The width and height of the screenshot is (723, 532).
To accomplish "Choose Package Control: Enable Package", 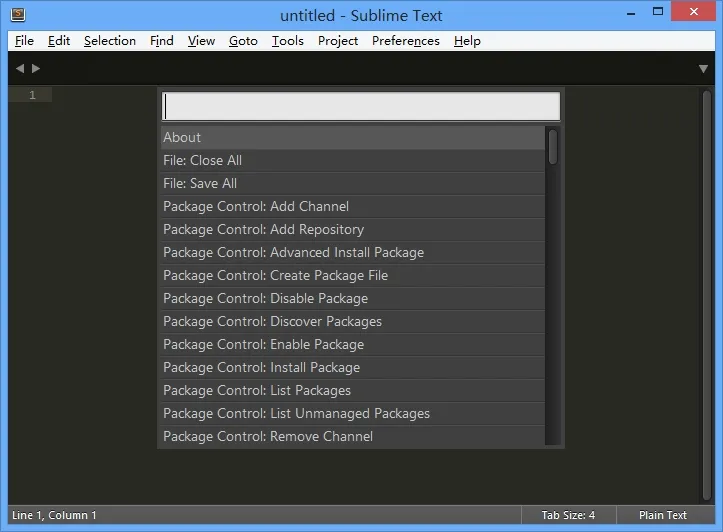I will coord(353,345).
